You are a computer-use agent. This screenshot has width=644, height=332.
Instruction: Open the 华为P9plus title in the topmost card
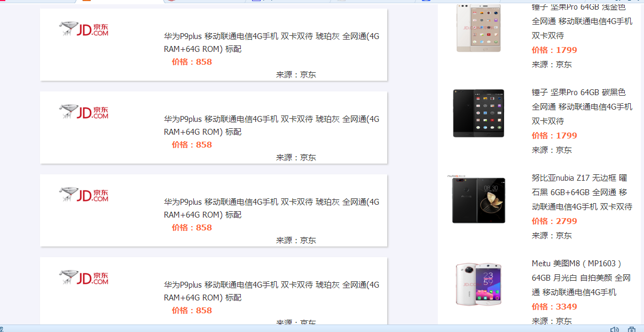point(271,43)
